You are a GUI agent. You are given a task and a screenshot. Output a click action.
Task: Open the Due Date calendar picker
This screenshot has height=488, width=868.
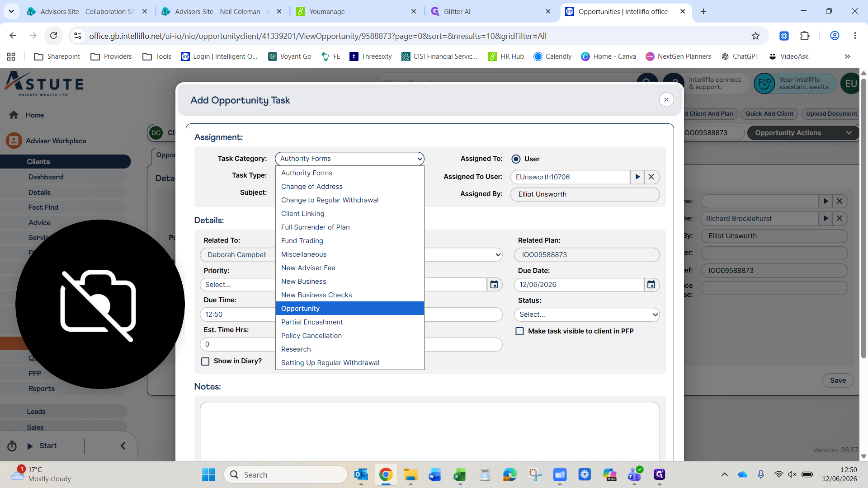[x=651, y=285]
